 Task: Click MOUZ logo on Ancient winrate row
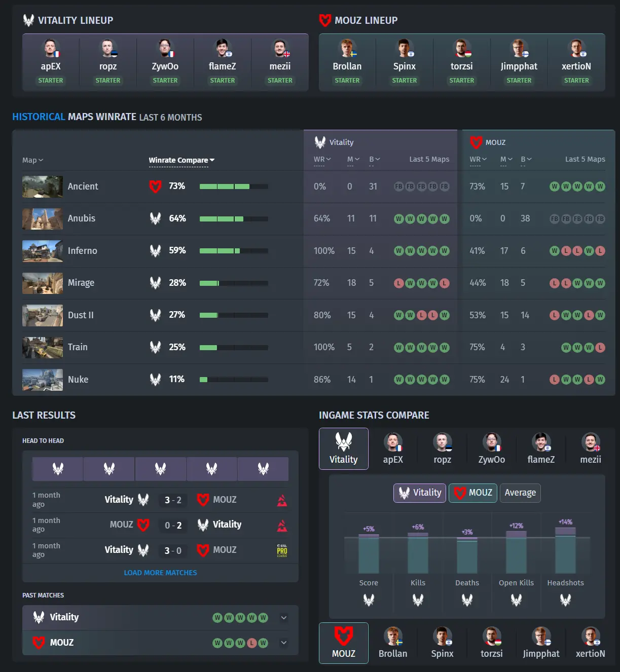pyautogui.click(x=155, y=186)
